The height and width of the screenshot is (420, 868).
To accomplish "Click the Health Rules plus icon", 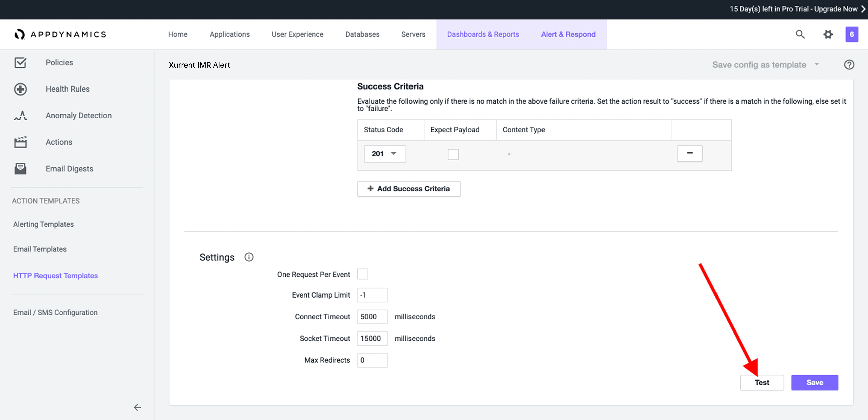I will (20, 89).
